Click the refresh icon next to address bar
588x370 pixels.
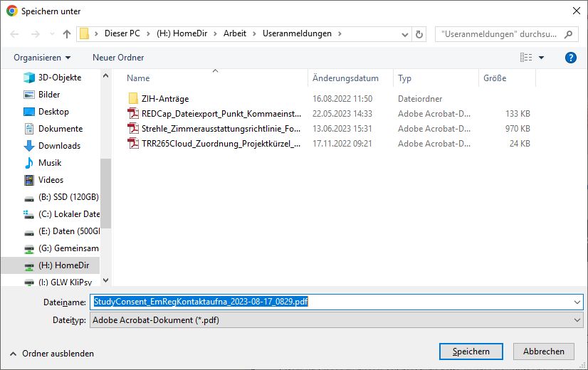pos(419,34)
